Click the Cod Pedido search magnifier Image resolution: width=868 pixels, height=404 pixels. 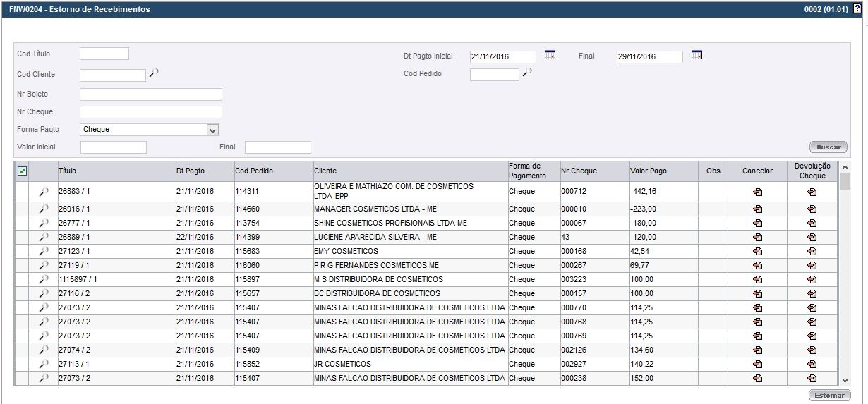526,73
